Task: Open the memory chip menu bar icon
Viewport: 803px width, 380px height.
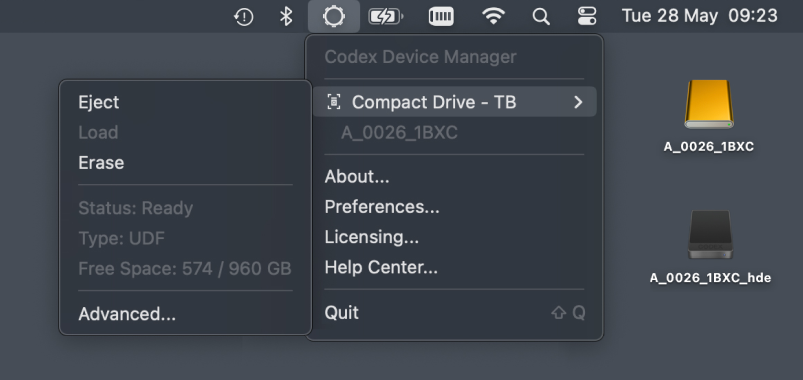Action: (441, 16)
